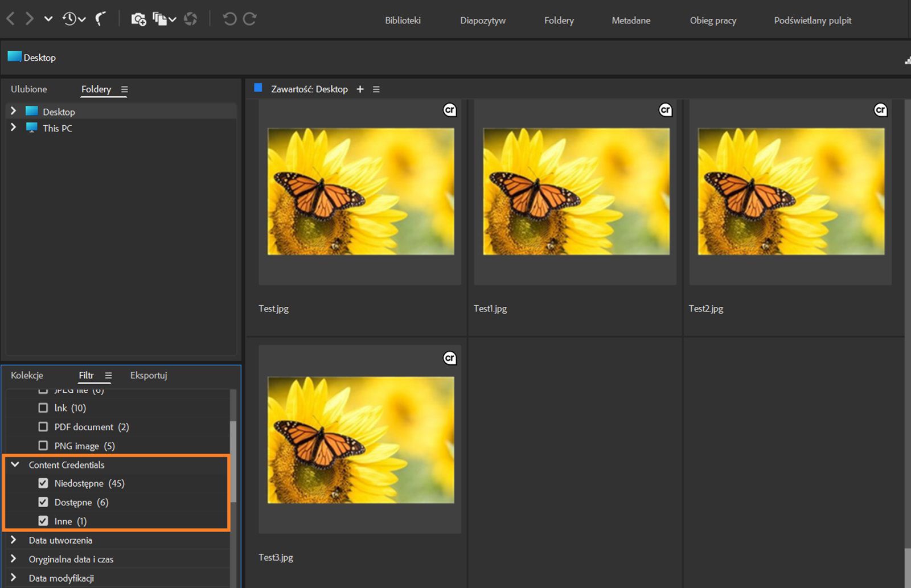Select the Test1.jpg thumbnail
The height and width of the screenshot is (588, 911).
[576, 192]
